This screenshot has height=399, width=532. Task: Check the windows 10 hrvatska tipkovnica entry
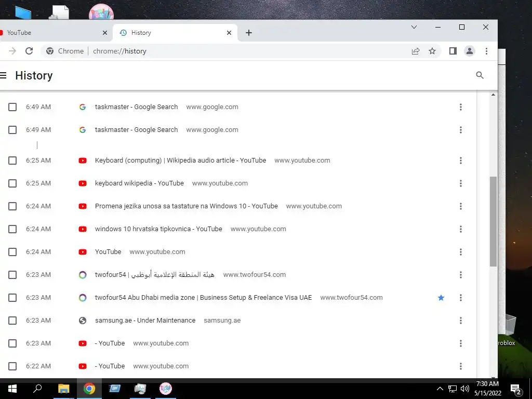coord(12,229)
